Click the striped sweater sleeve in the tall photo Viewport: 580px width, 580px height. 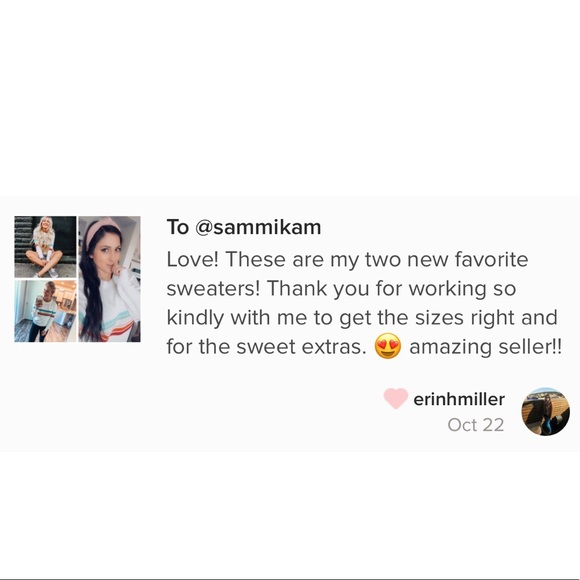pyautogui.click(x=124, y=324)
